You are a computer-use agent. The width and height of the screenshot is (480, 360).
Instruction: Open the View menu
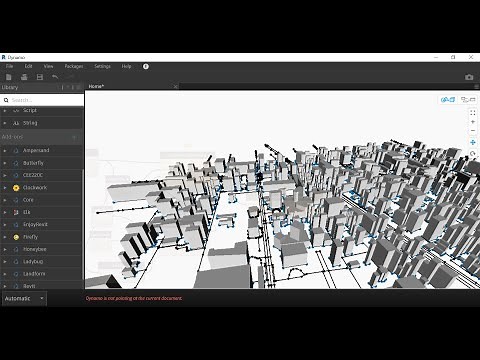click(x=48, y=66)
